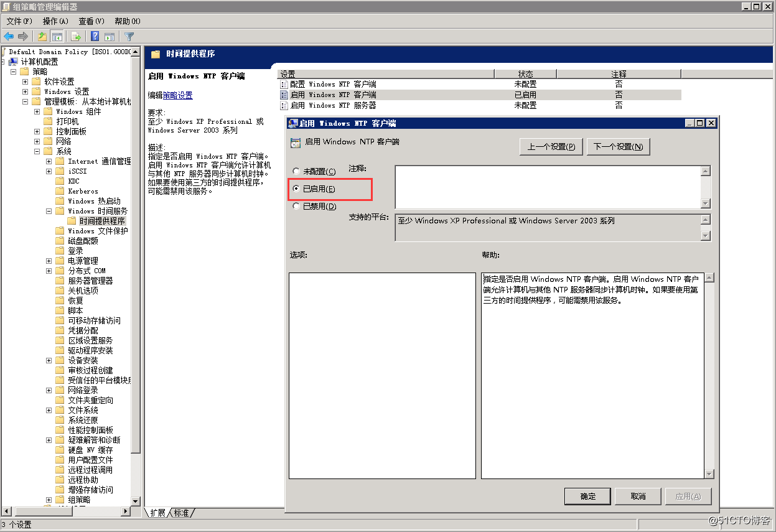
Task: Open the 操作(A) menu
Action: [55, 21]
